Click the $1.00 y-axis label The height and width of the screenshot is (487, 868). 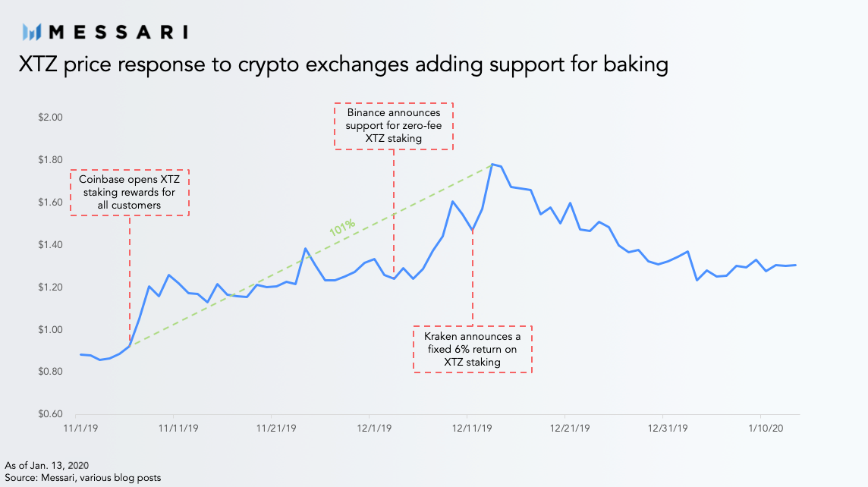[x=50, y=330]
